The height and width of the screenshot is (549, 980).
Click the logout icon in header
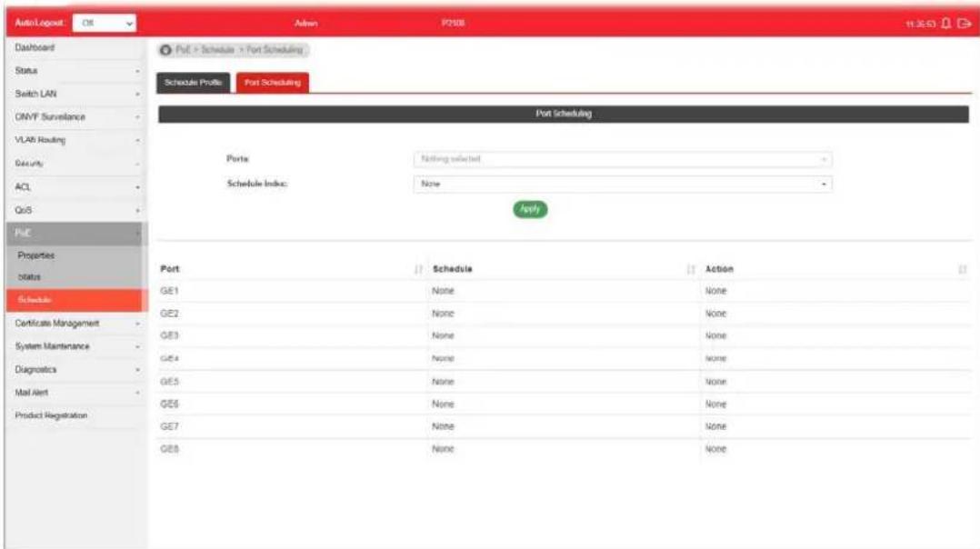click(965, 23)
